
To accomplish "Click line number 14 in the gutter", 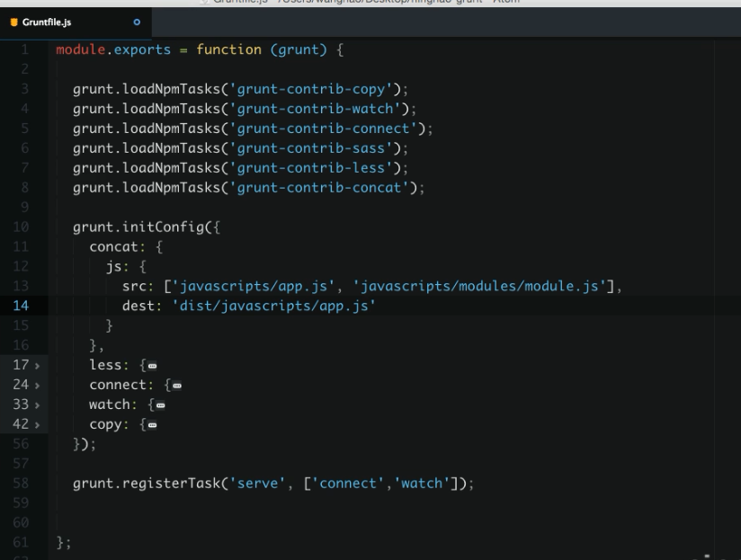I will point(20,305).
